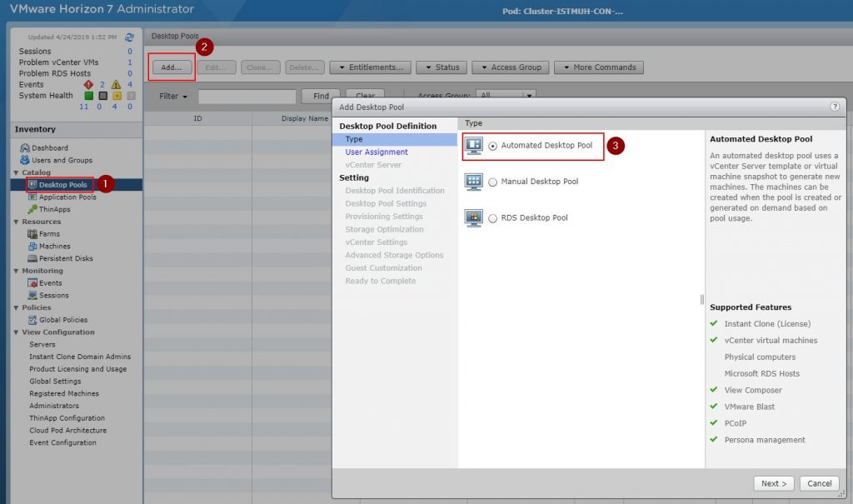
Task: Open the Access Group toolbar dropdown
Action: point(511,67)
